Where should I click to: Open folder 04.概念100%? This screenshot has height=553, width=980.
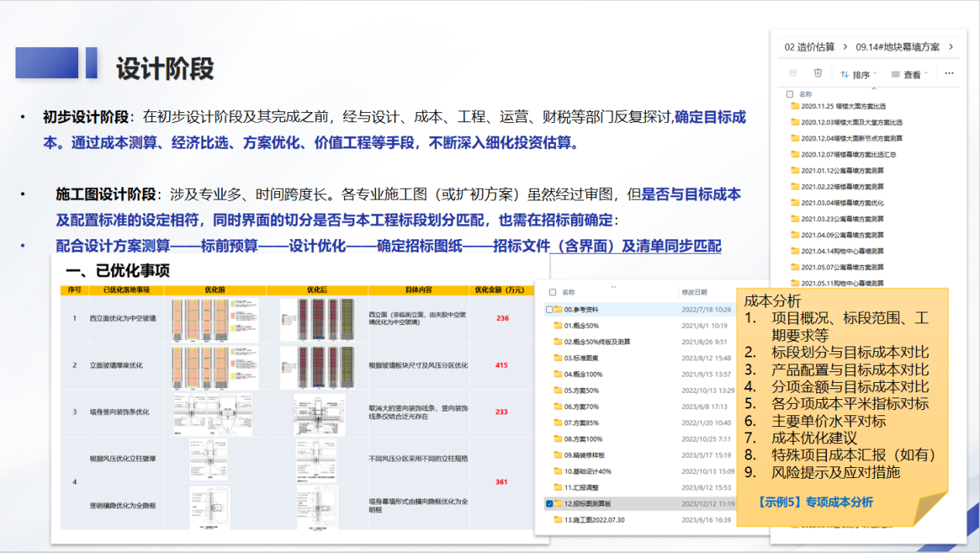tap(579, 374)
